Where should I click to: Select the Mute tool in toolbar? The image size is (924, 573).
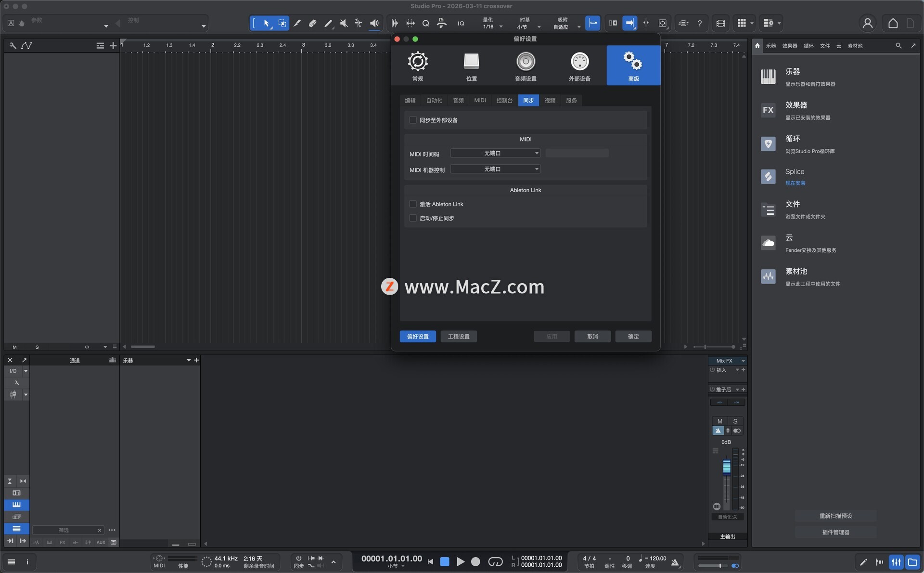tap(344, 23)
